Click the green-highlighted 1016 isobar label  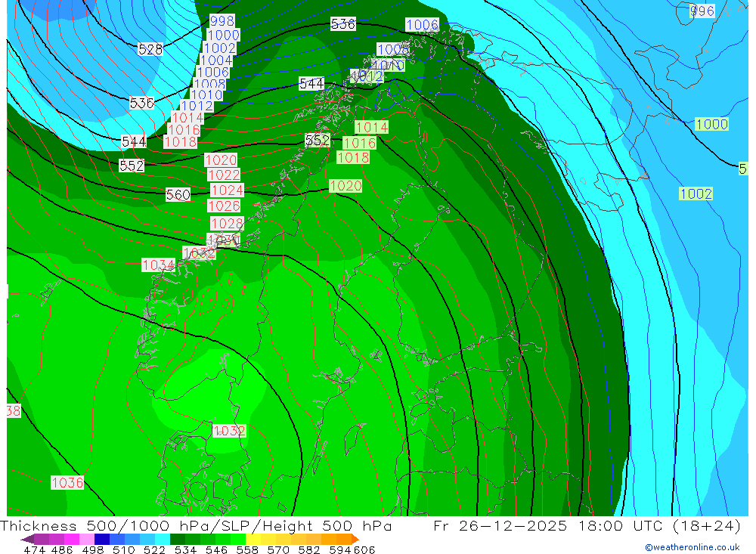[360, 143]
